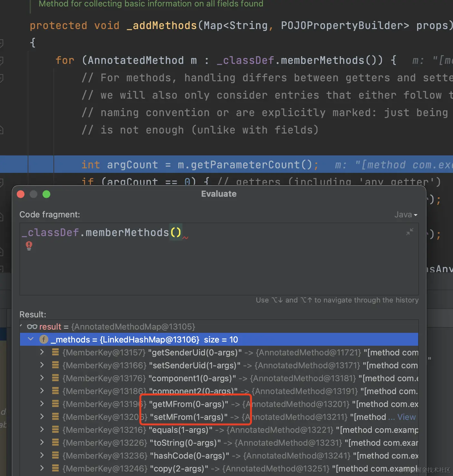Select the {AnnotatedMethod@11721} value text
The width and height of the screenshot is (453, 476).
click(308, 352)
